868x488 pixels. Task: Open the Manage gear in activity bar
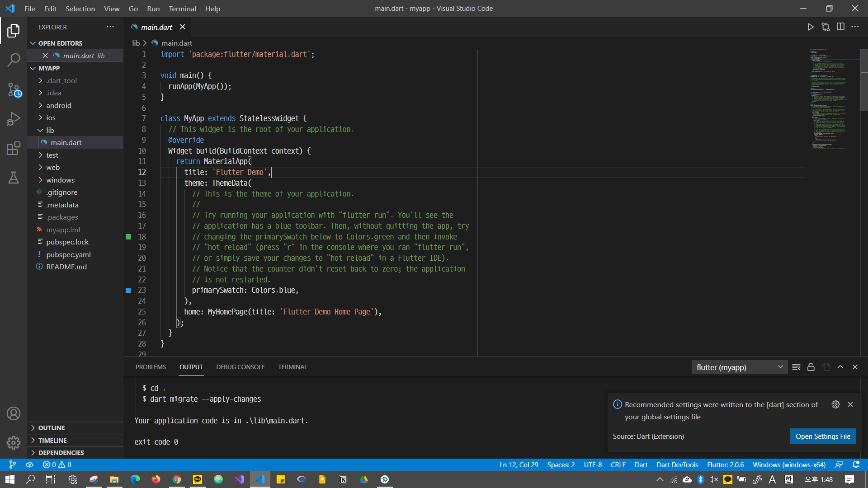[x=14, y=442]
